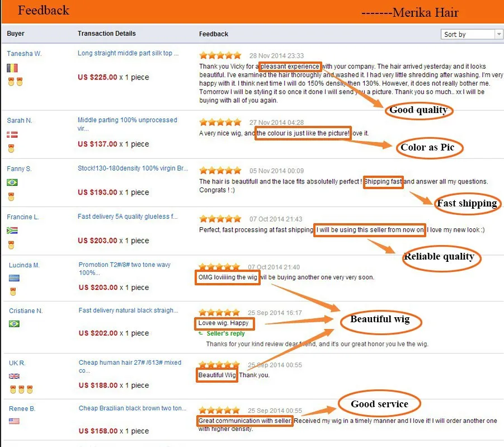Open Cheap Brazilian black brown two tone product
The image size is (504, 447).
click(x=133, y=408)
